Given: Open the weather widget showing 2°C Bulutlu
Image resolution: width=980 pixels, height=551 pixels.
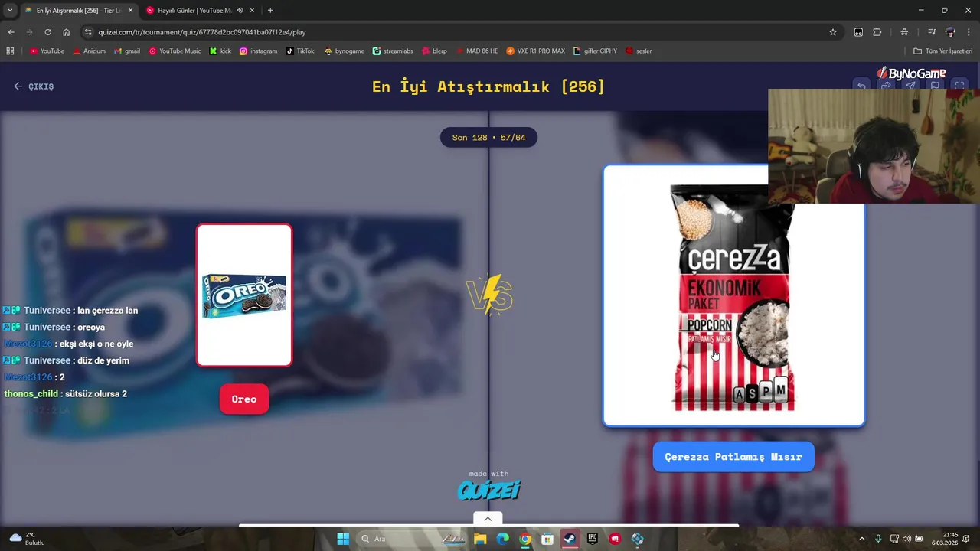Looking at the screenshot, I should tap(27, 539).
